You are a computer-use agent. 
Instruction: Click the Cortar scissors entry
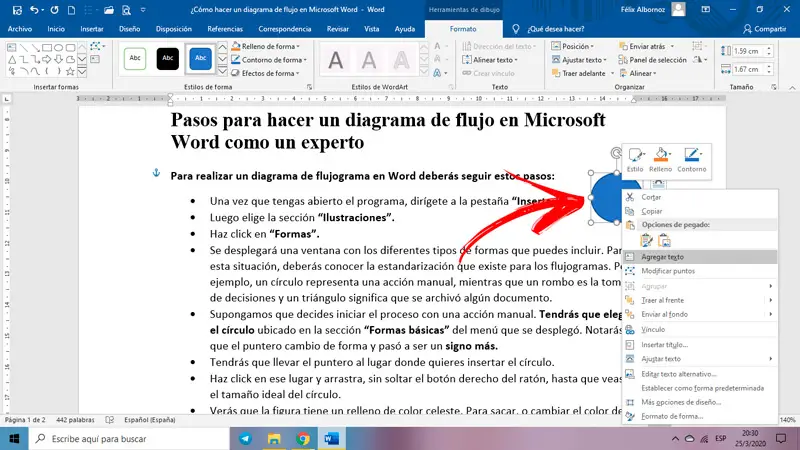click(x=700, y=197)
